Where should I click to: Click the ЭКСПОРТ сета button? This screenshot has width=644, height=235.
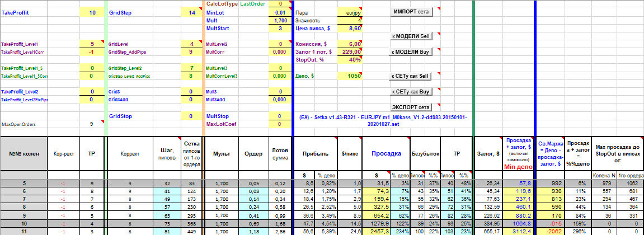[411, 107]
